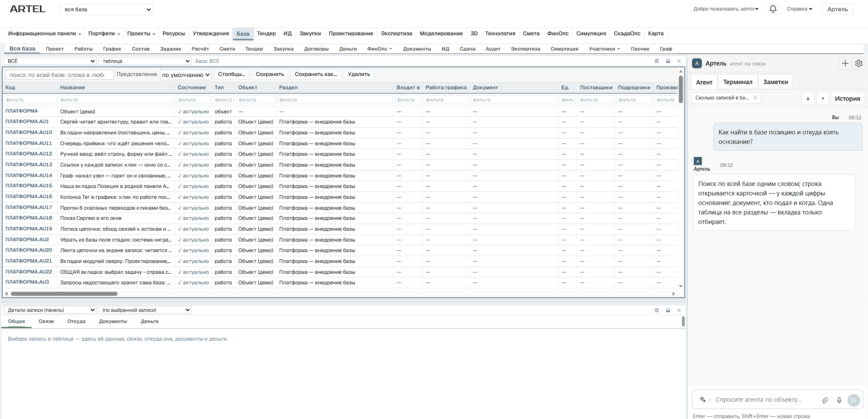Image resolution: width=868 pixels, height=419 pixels.
Task: Close the 'Сколько записей в ба...' chat tab
Action: point(755,98)
